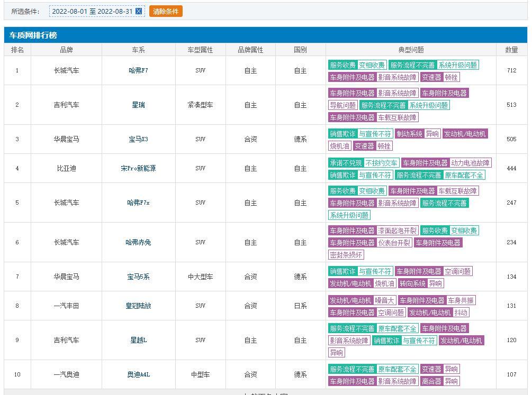Click the 国别 column header
Viewport: 532px width, 395px height.
tap(300, 50)
